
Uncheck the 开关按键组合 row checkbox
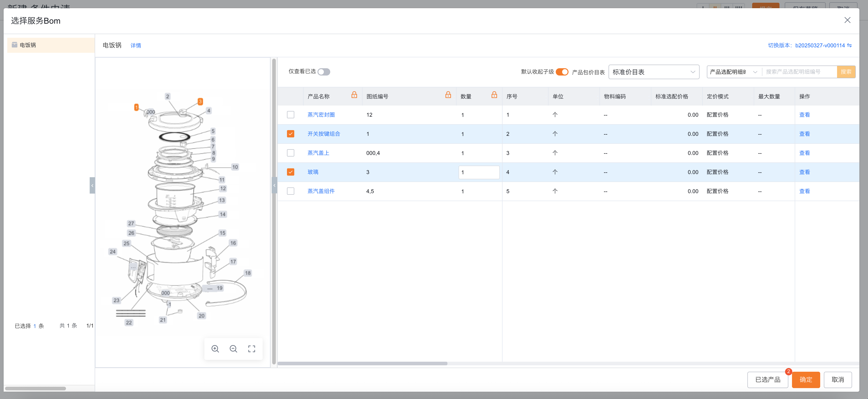click(290, 134)
